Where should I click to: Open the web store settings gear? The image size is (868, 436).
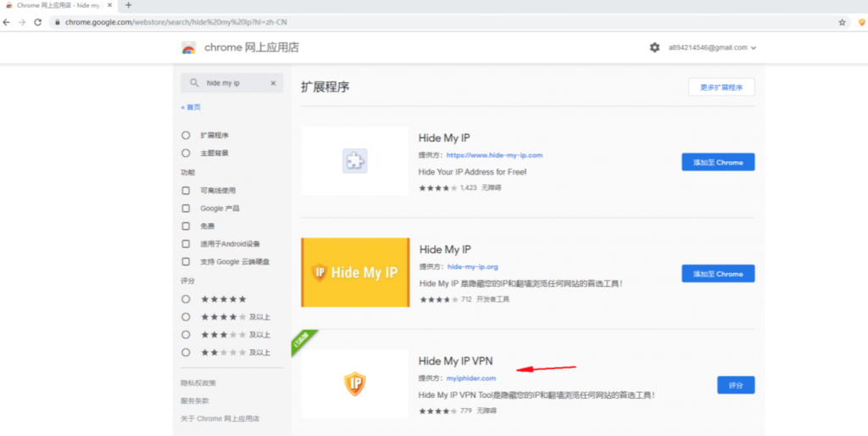654,48
